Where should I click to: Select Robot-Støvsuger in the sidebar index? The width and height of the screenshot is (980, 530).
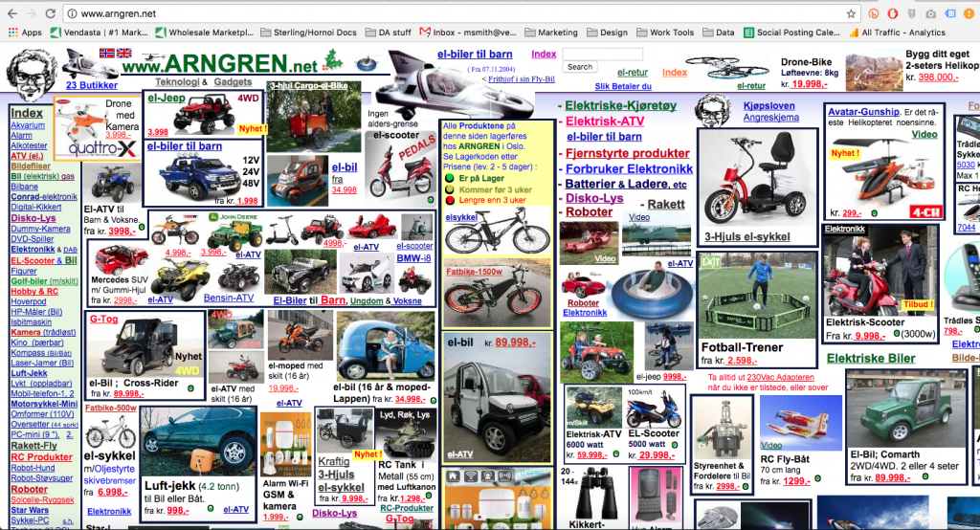pos(42,478)
